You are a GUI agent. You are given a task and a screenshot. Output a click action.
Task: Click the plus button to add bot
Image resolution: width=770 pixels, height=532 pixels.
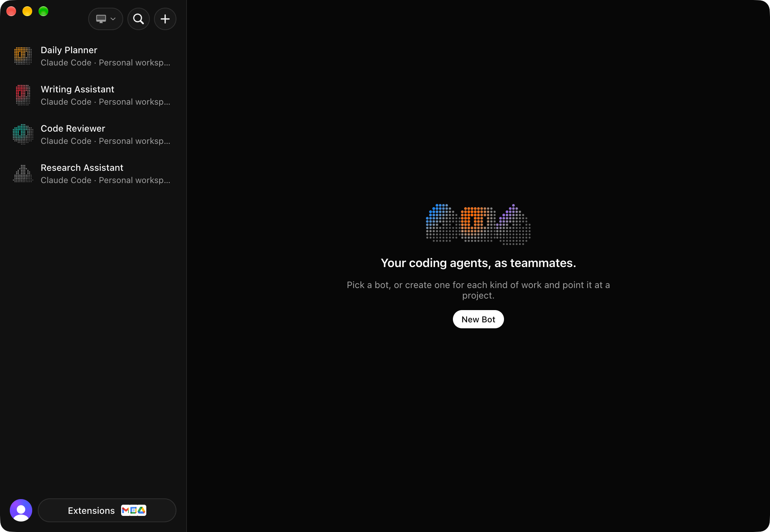click(x=165, y=19)
